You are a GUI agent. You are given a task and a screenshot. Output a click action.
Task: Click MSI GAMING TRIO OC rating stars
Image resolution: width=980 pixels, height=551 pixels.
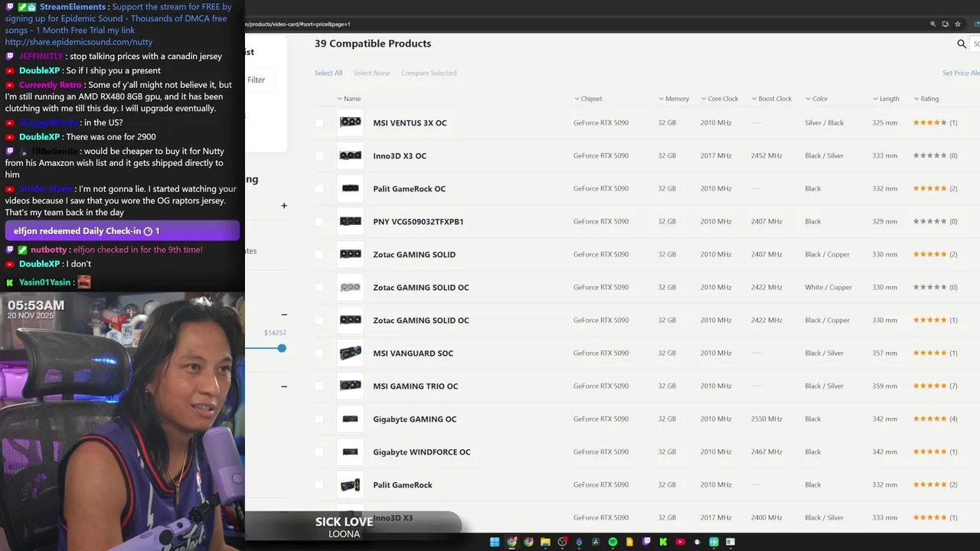(929, 386)
